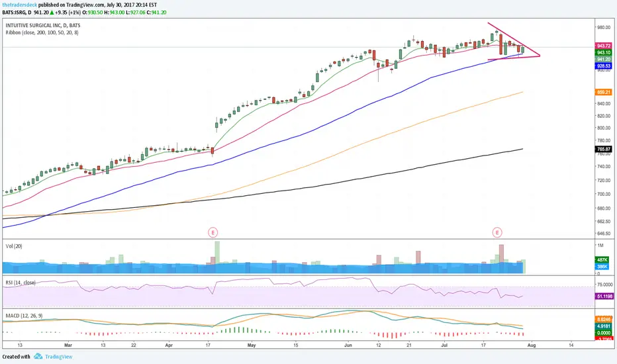Screen dimensions: 617x364
Task: Click the TradingView cloud logo icon
Action: click(x=38, y=357)
